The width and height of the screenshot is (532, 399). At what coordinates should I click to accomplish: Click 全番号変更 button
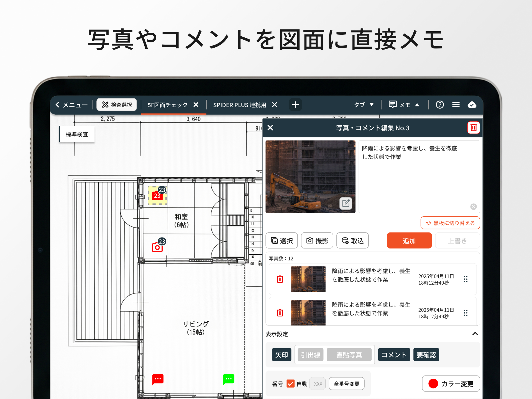point(347,384)
